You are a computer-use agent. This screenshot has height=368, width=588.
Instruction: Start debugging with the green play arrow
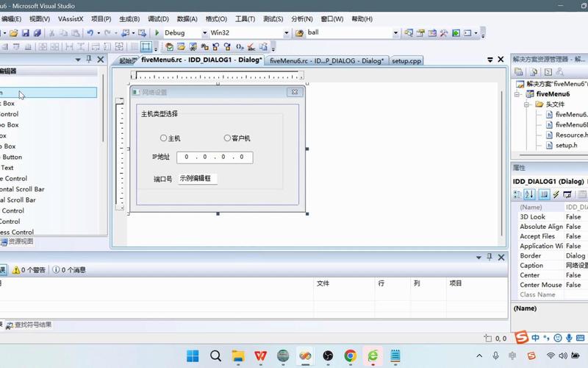tap(157, 33)
